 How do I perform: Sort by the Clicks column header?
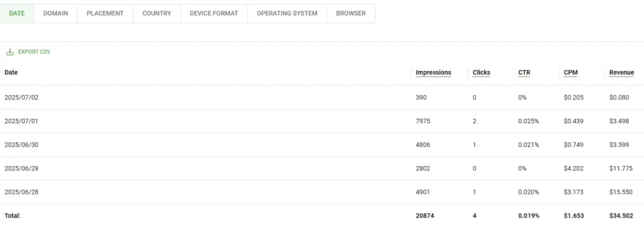[x=481, y=73]
